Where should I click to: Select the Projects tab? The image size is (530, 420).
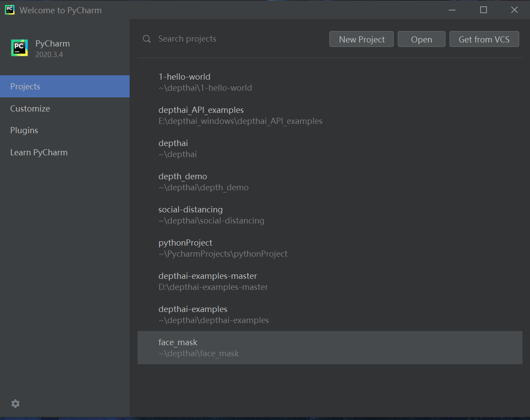[x=65, y=86]
